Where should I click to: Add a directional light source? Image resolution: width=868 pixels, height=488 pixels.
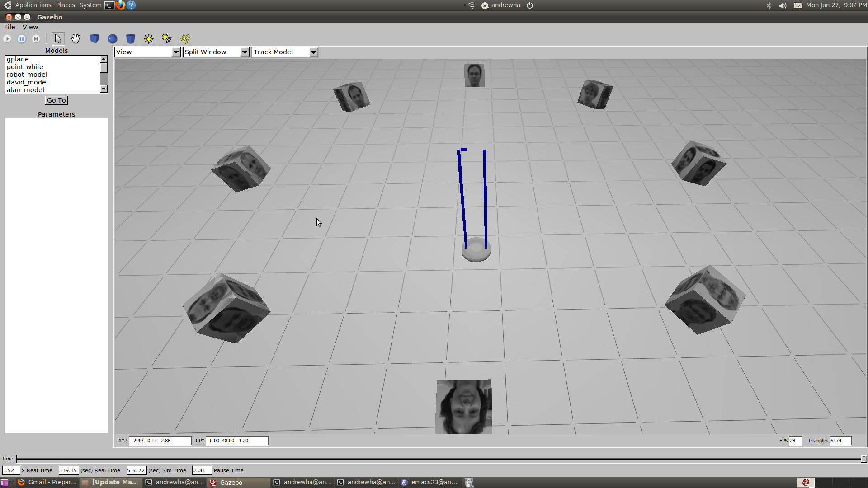pos(184,38)
